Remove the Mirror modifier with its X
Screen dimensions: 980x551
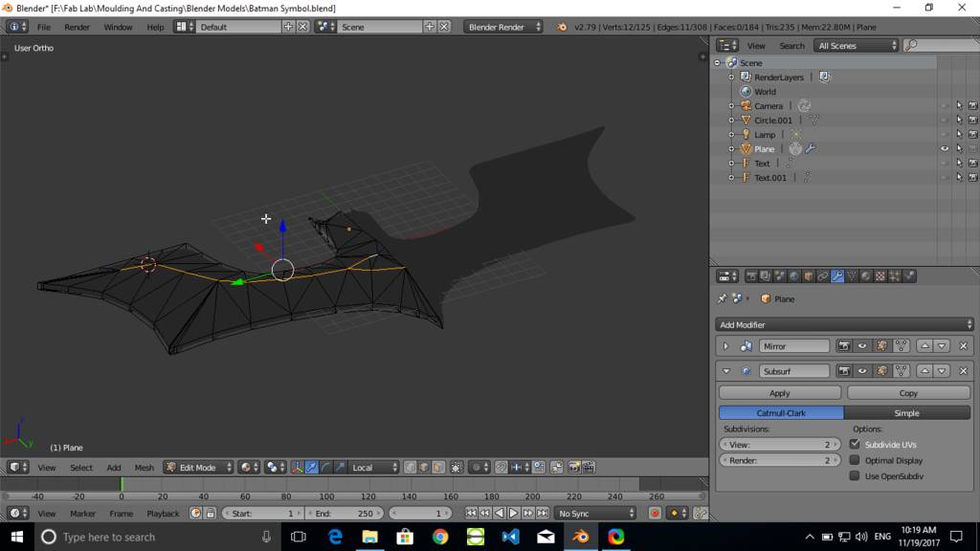964,346
